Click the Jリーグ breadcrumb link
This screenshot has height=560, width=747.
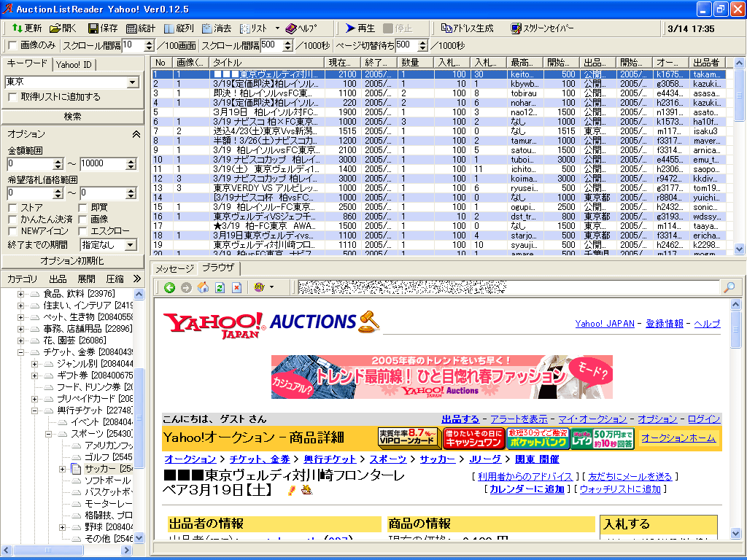click(485, 459)
